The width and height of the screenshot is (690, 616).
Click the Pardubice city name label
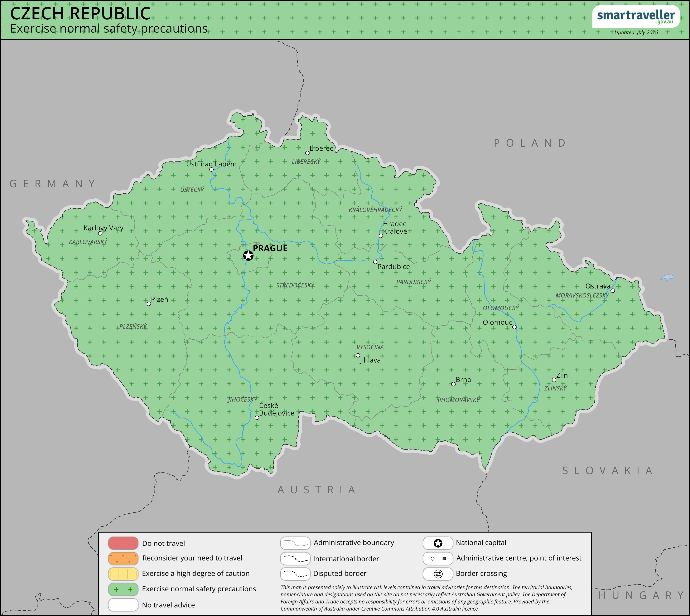[x=394, y=267]
